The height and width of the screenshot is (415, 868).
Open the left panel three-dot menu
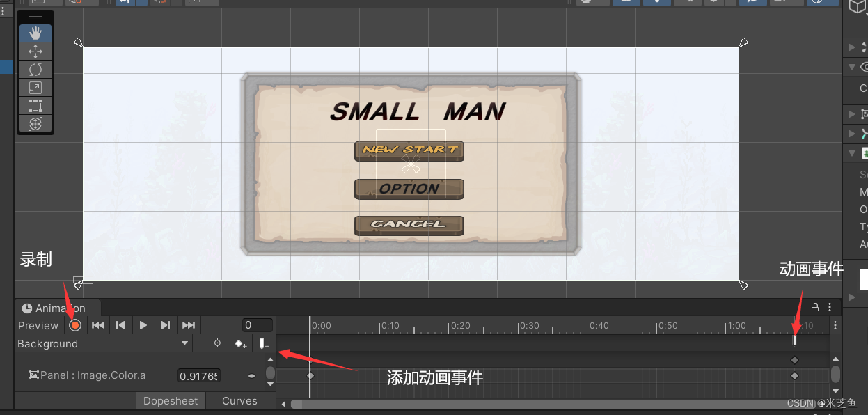coord(3,12)
